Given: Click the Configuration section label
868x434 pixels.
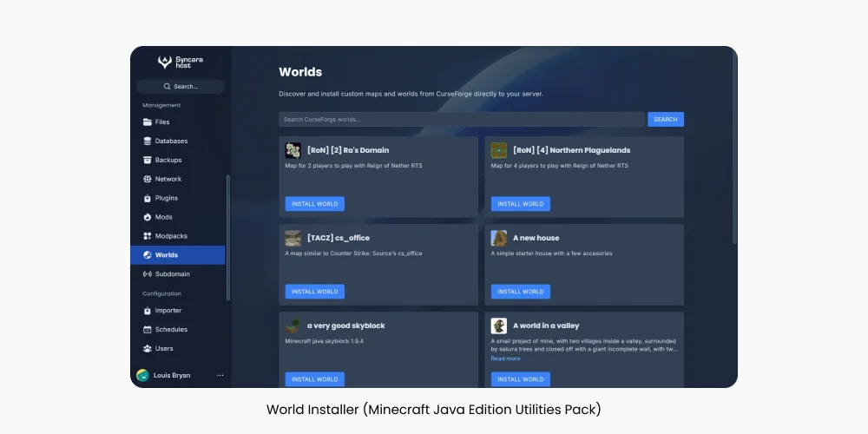Looking at the screenshot, I should tap(161, 294).
